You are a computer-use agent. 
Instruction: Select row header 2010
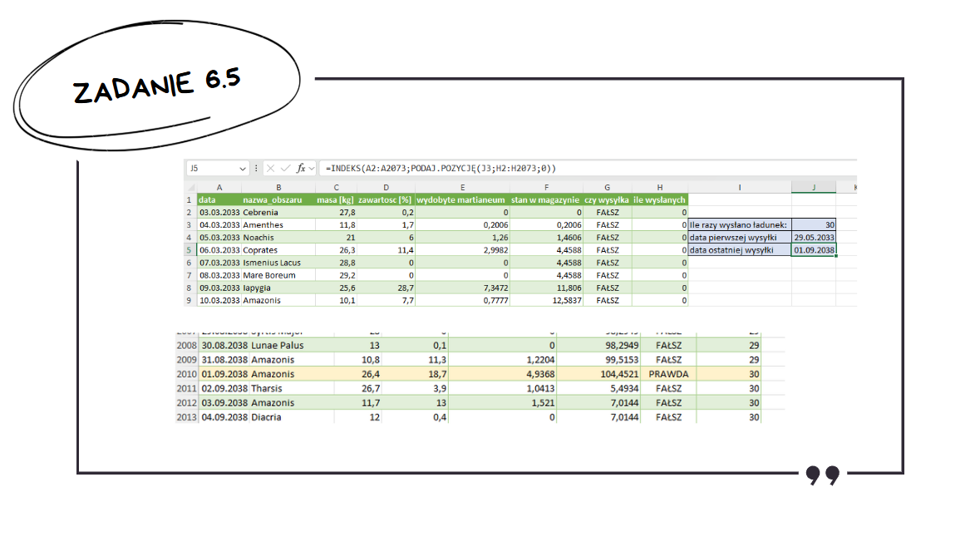[x=186, y=374]
